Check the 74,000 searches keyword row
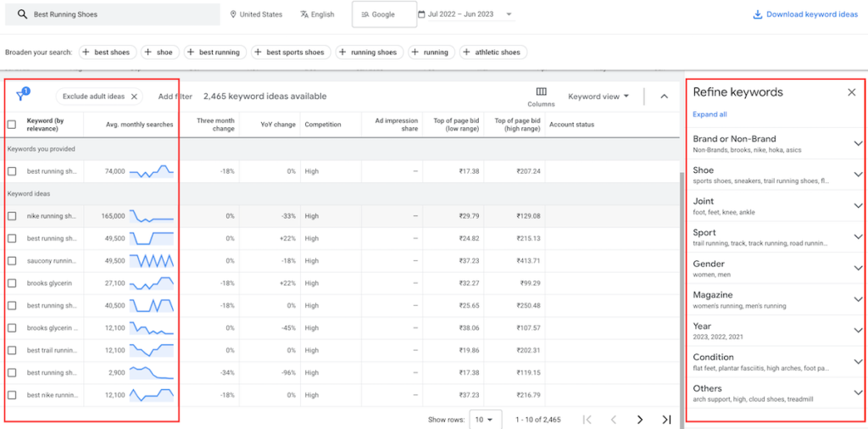The height and width of the screenshot is (429, 868). 12,171
